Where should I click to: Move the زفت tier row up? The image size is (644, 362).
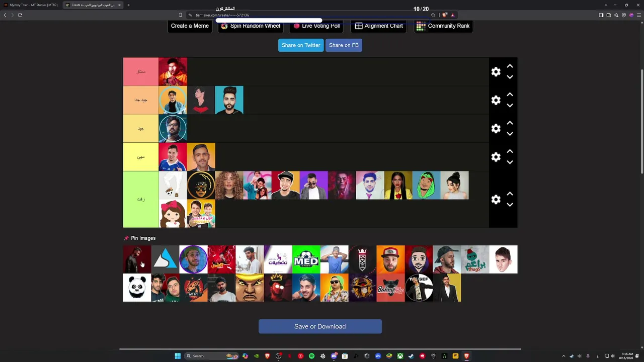[x=510, y=194]
